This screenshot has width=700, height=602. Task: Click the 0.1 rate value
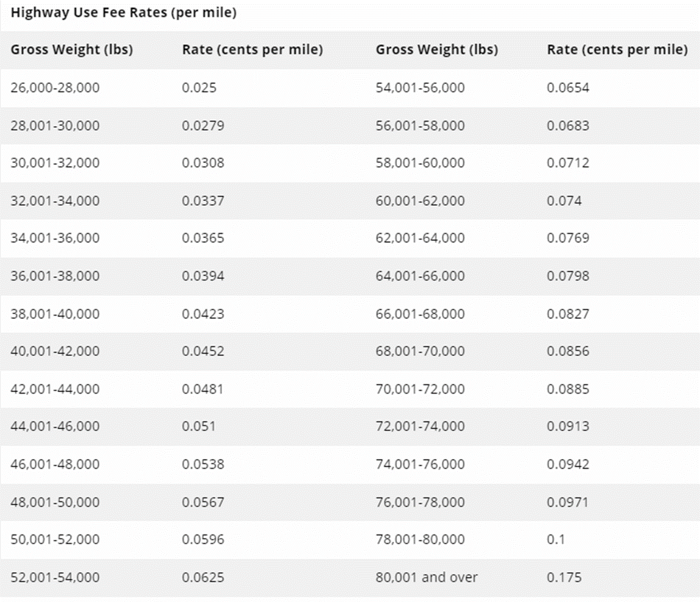[x=556, y=539]
